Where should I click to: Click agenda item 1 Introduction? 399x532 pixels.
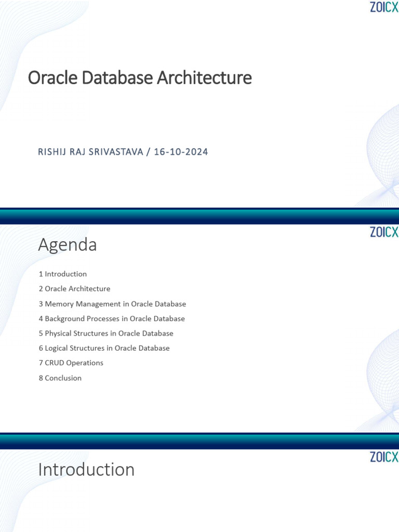click(63, 274)
